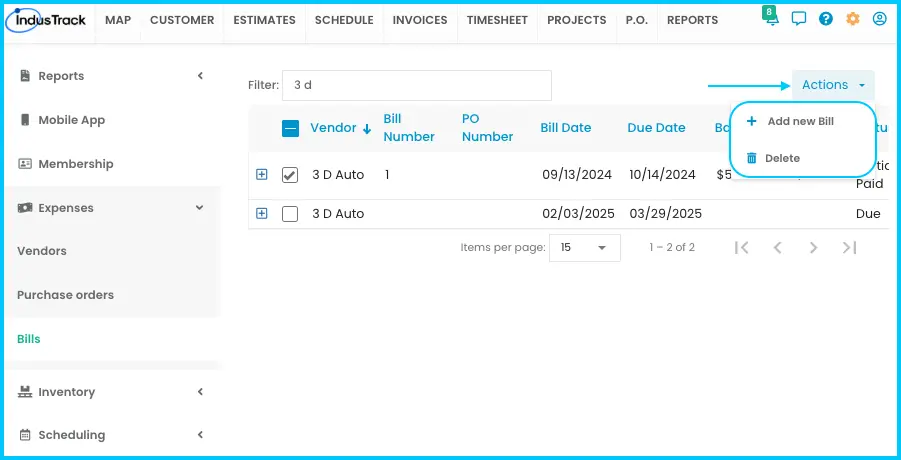Click the Filter text field
Image resolution: width=901 pixels, height=460 pixels.
click(x=417, y=85)
